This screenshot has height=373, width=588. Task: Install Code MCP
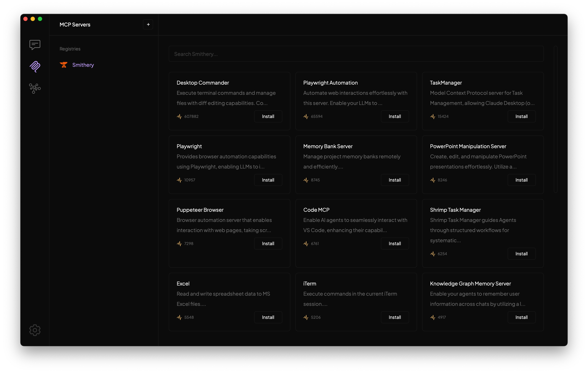395,243
